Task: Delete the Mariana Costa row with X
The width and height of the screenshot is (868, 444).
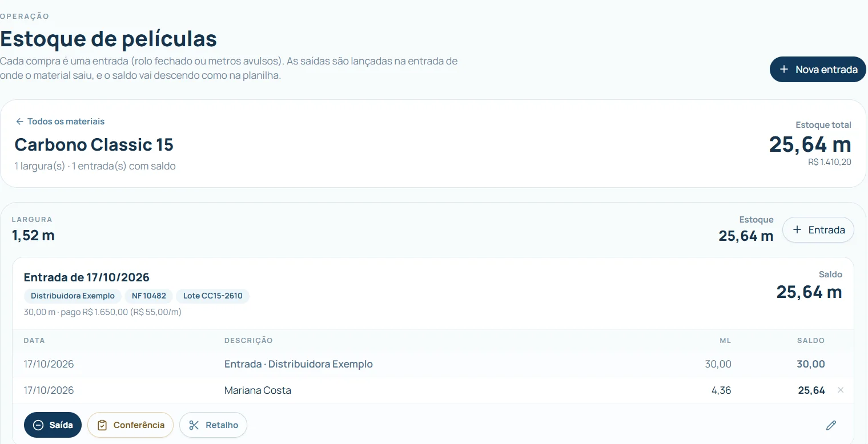Action: tap(841, 390)
